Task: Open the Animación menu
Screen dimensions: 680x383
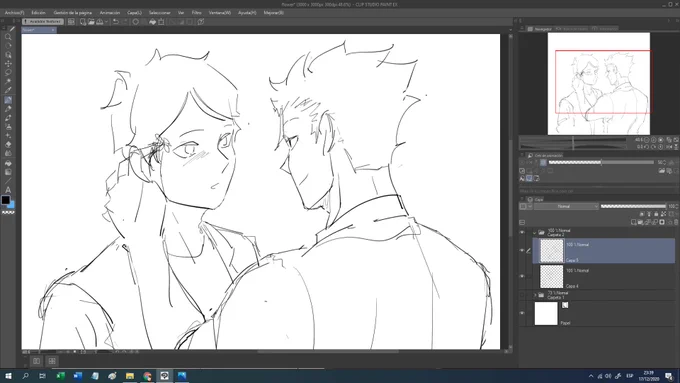Action: [x=109, y=13]
